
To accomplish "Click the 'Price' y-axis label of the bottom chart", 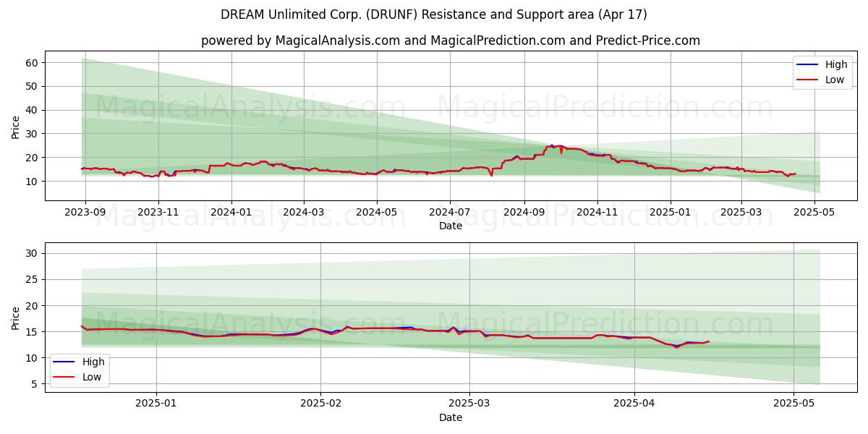I will coord(16,318).
